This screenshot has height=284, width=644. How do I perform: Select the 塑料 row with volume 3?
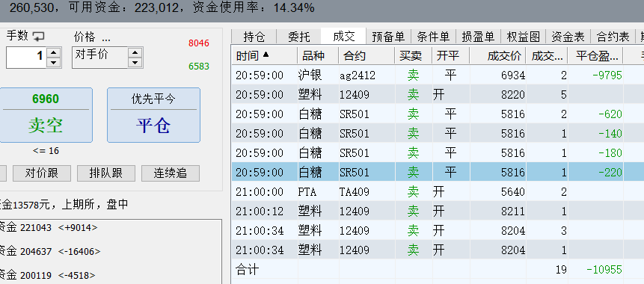(438, 230)
